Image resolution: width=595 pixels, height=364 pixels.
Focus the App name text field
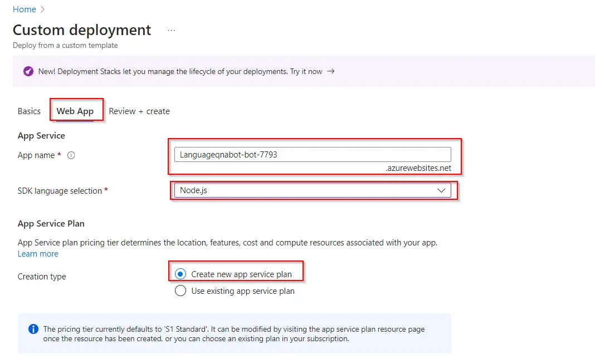[312, 155]
